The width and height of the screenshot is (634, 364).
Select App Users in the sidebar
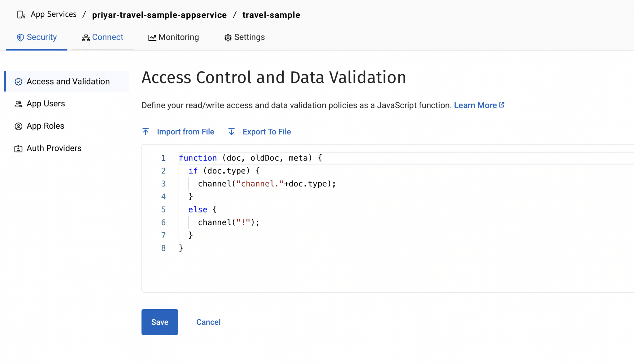coord(46,104)
